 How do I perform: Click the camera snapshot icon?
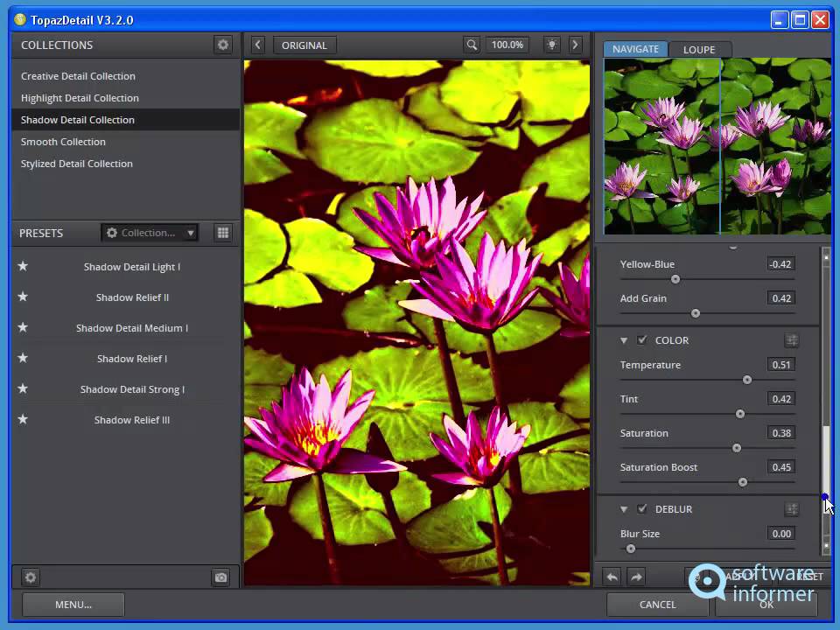click(220, 577)
